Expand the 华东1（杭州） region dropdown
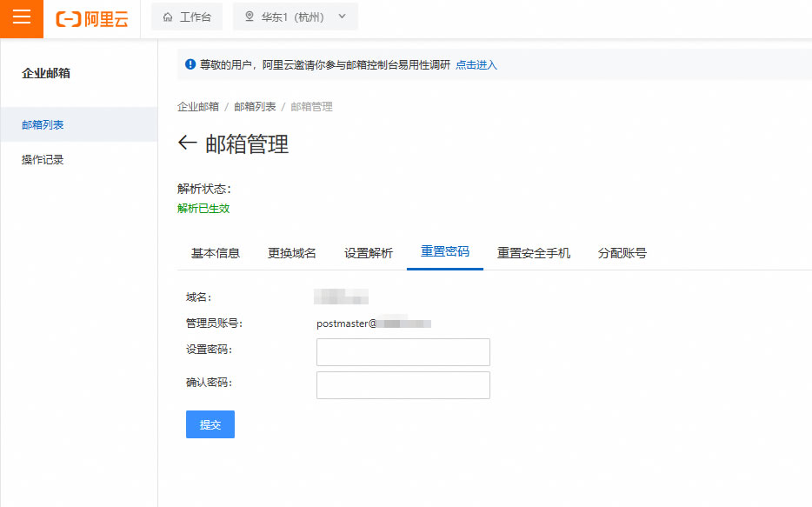812x507 pixels. (295, 17)
